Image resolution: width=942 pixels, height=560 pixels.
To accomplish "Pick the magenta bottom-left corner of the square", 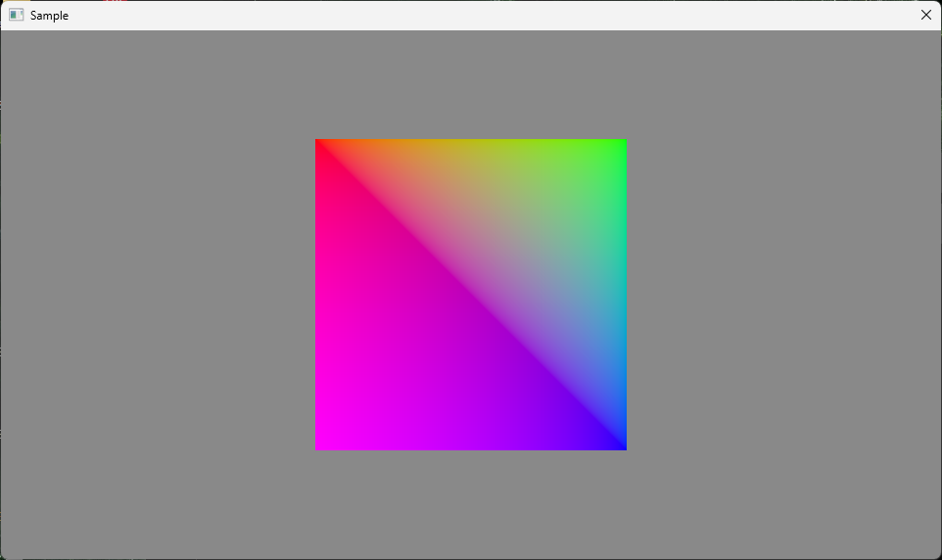I will pos(319,445).
